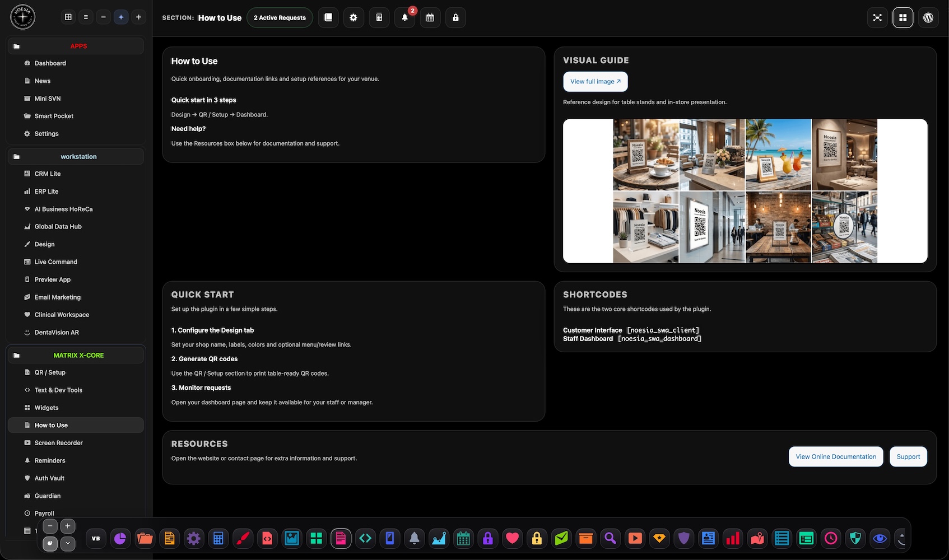Toggle the highlighted sparkle button in sidebar header
The height and width of the screenshot is (560, 949).
tap(121, 17)
